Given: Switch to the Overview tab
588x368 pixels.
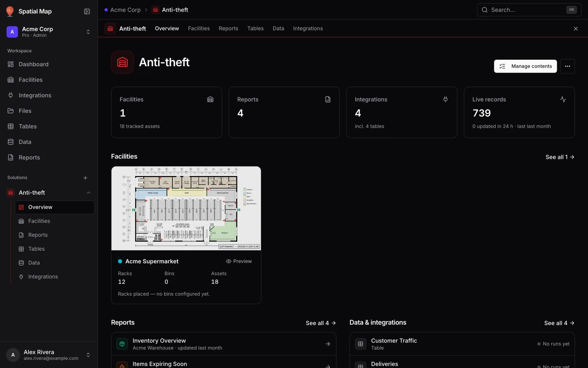Looking at the screenshot, I should (x=167, y=29).
